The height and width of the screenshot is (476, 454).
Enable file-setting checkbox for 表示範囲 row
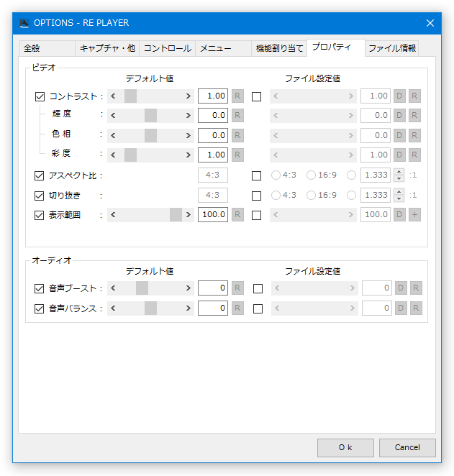pyautogui.click(x=256, y=215)
